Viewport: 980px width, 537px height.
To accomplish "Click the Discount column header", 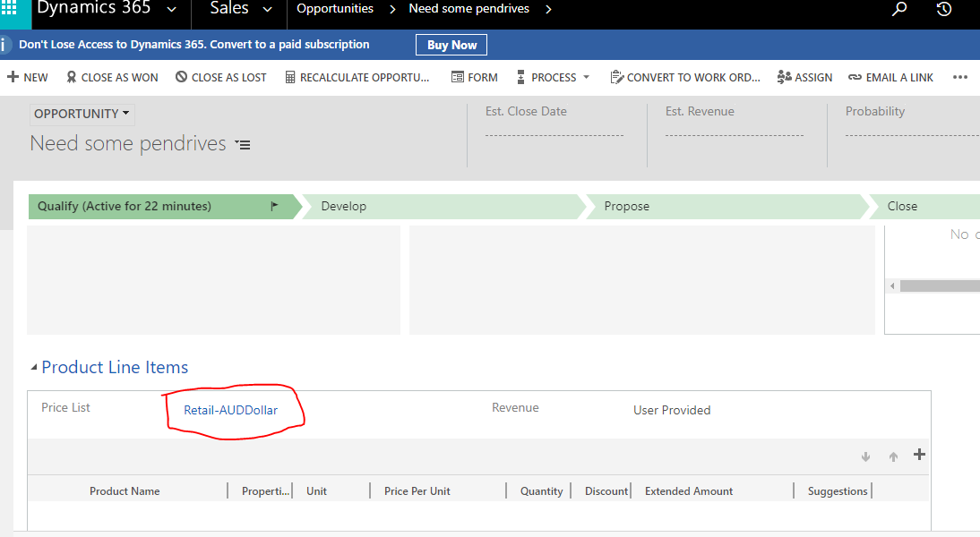I will point(606,491).
